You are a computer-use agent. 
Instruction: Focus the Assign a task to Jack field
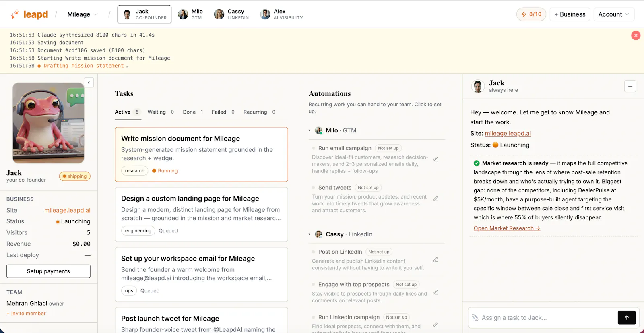pos(547,318)
